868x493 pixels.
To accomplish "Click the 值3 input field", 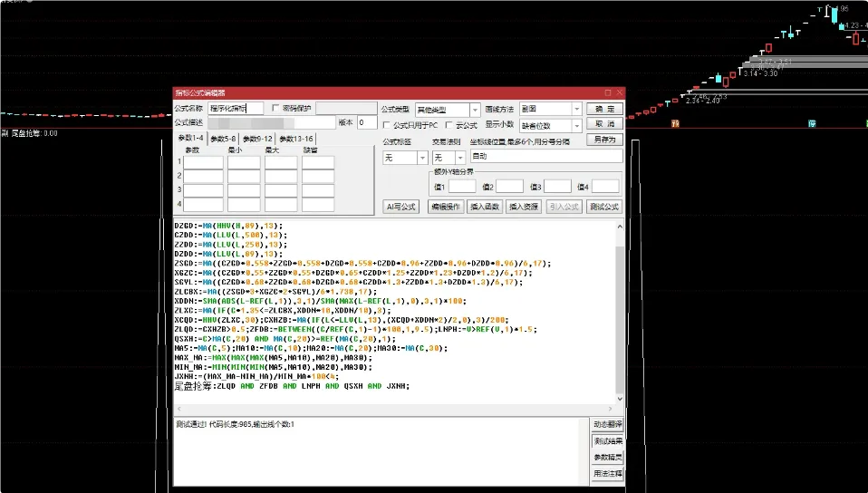I will (x=557, y=187).
